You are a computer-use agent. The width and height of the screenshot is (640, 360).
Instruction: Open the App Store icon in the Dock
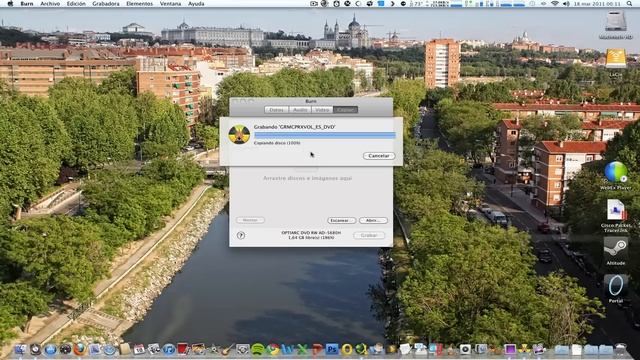pos(50,349)
